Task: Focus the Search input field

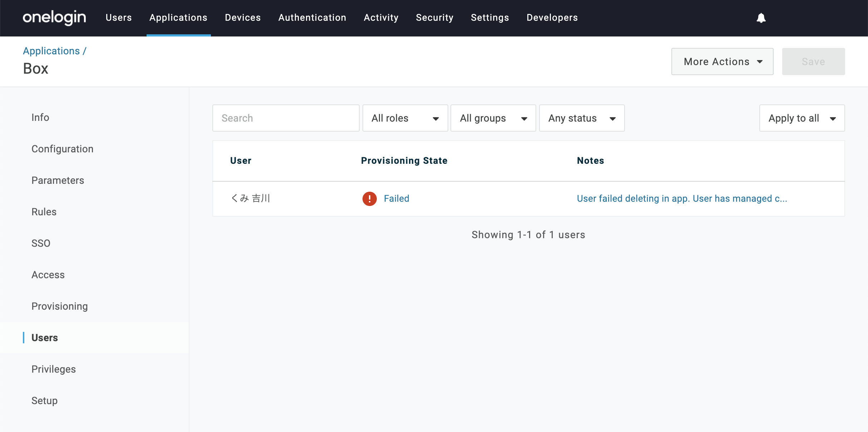Action: [x=286, y=118]
